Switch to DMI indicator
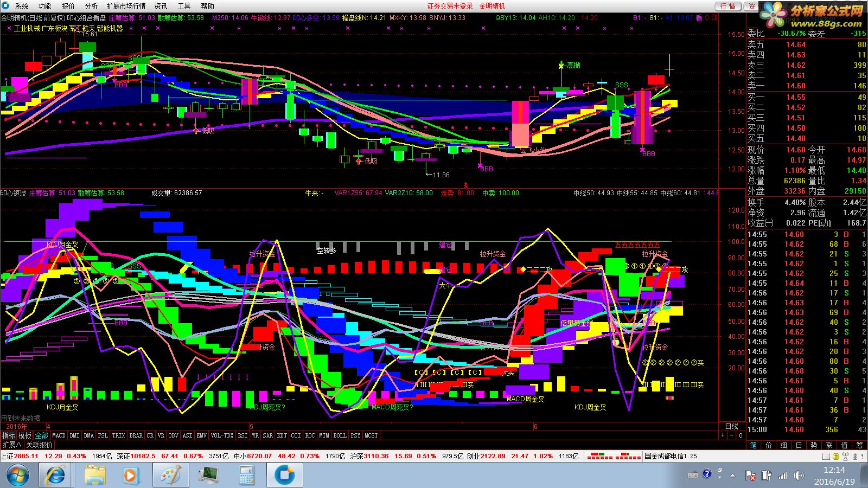Screen dimensions: 868x488 pos(74,435)
